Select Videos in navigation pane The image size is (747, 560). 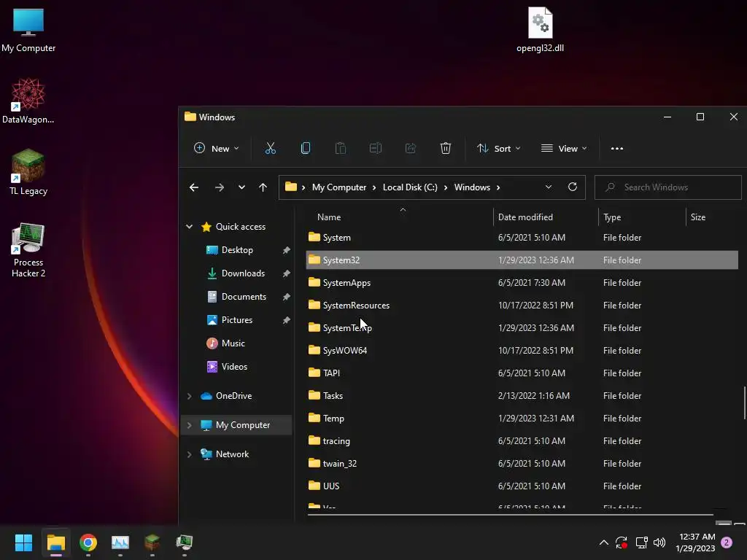[234, 367]
